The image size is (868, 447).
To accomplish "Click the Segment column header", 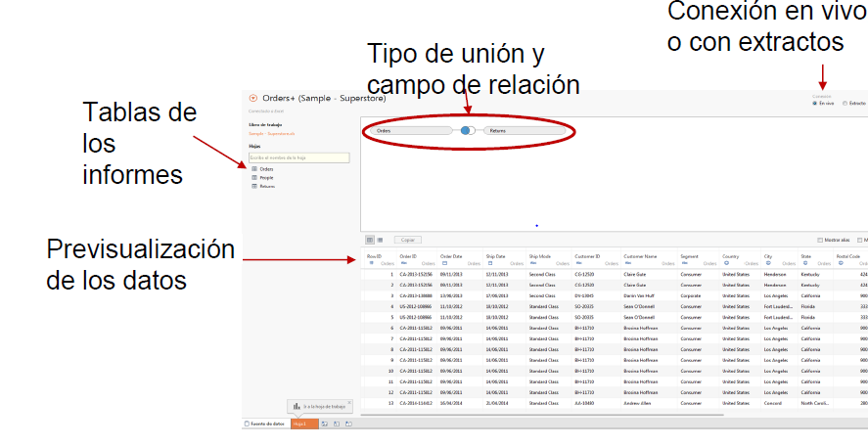I will (690, 256).
